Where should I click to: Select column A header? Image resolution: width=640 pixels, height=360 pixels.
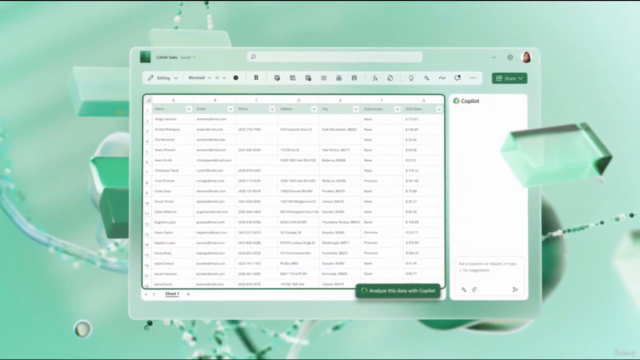click(x=173, y=100)
